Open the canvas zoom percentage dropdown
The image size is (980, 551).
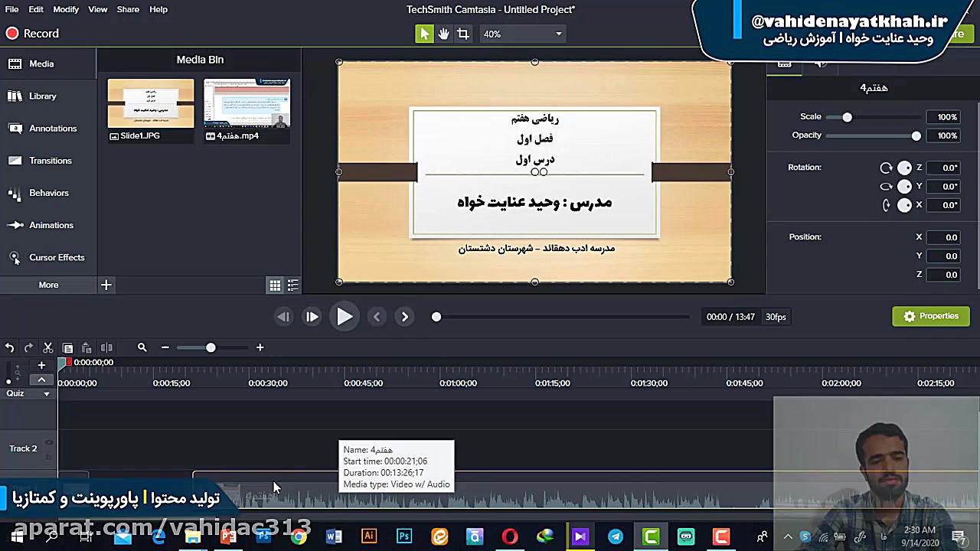tap(521, 34)
